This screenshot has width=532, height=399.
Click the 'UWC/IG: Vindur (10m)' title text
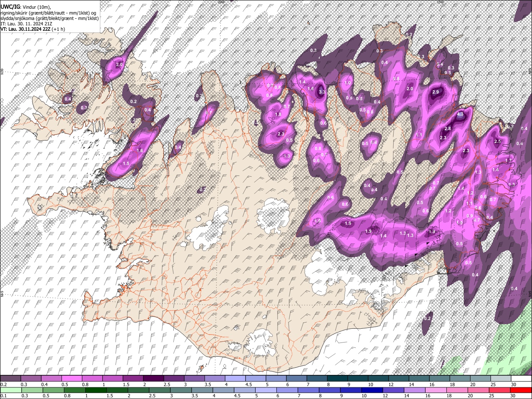pyautogui.click(x=25, y=7)
